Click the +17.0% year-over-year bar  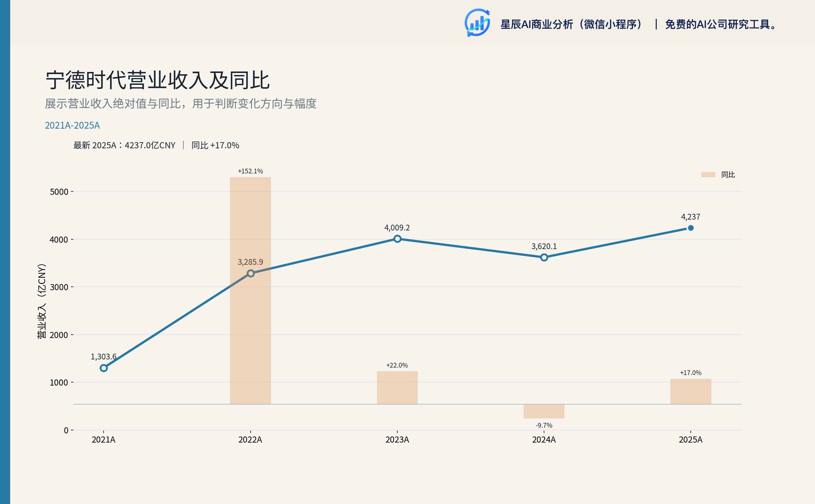click(691, 391)
